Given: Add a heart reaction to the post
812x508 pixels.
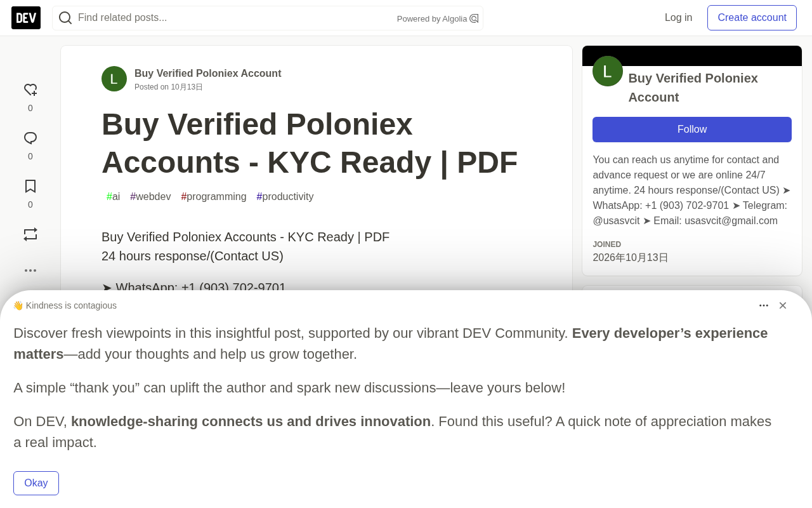Looking at the screenshot, I should coord(30,90).
